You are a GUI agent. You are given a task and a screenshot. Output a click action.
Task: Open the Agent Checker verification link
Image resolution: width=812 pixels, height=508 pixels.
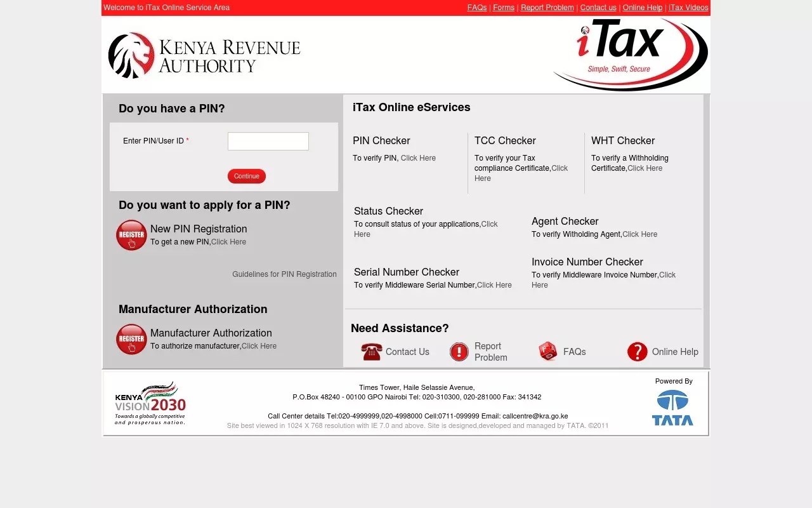(x=639, y=234)
